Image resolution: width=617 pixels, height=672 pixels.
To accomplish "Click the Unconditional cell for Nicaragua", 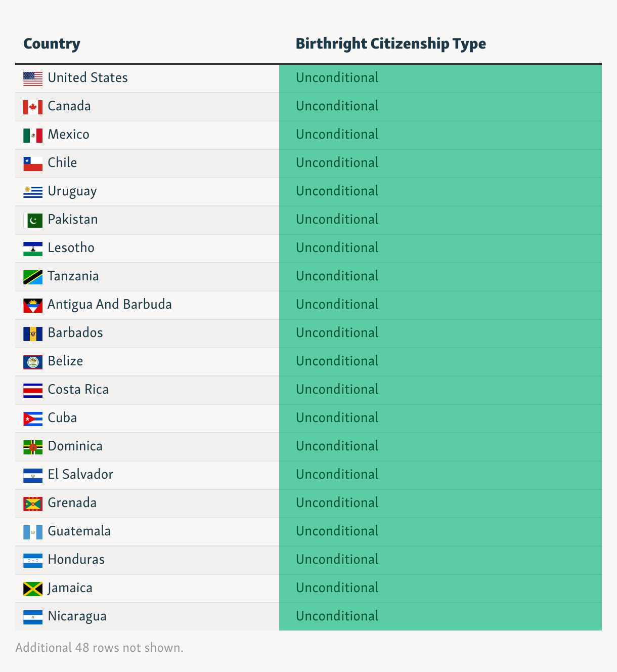I will click(440, 616).
